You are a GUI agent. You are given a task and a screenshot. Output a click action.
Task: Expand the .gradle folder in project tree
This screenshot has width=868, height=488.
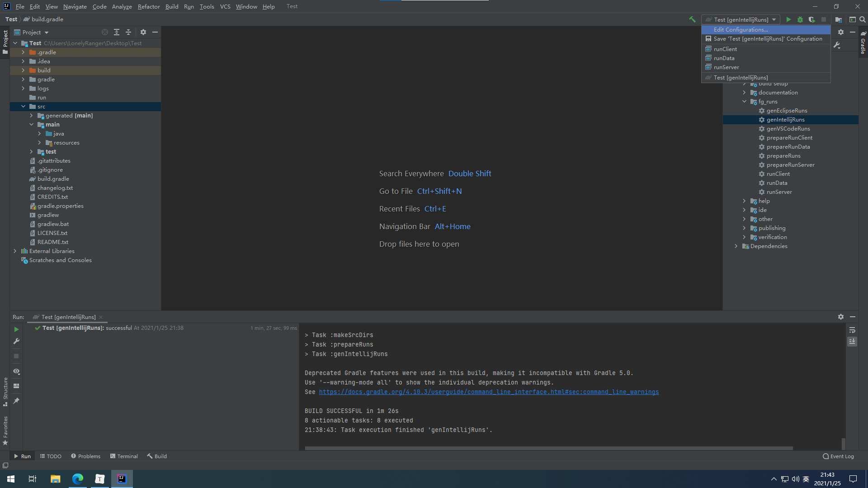[x=23, y=52]
